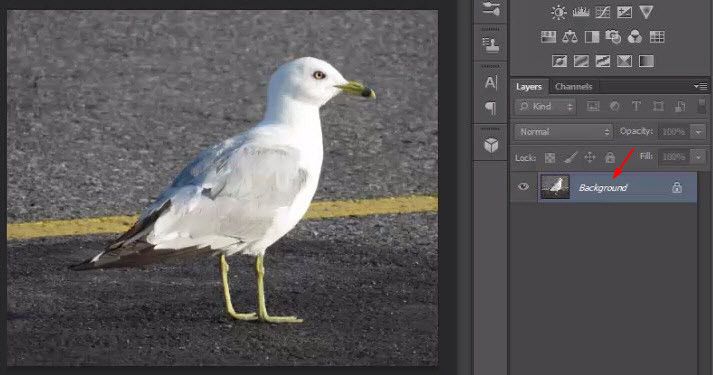713x375 pixels.
Task: Toggle filter for type layers
Action: [x=636, y=106]
